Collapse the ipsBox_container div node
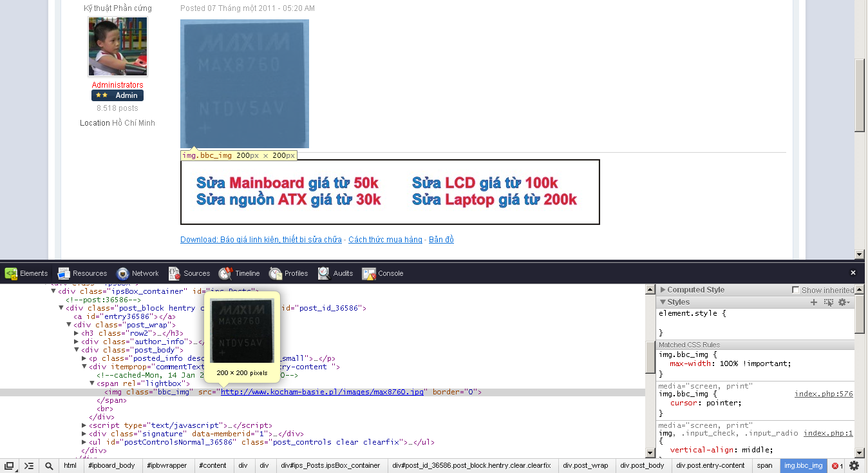The width and height of the screenshot is (868, 473). coord(54,291)
